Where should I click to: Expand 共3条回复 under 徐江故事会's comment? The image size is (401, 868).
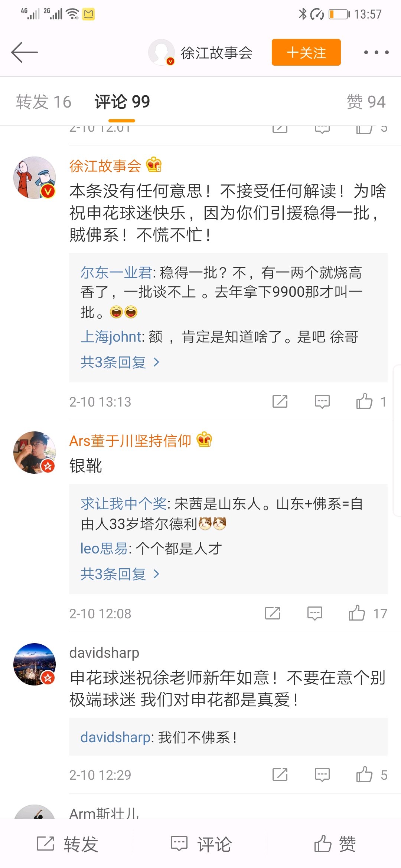pyautogui.click(x=120, y=362)
